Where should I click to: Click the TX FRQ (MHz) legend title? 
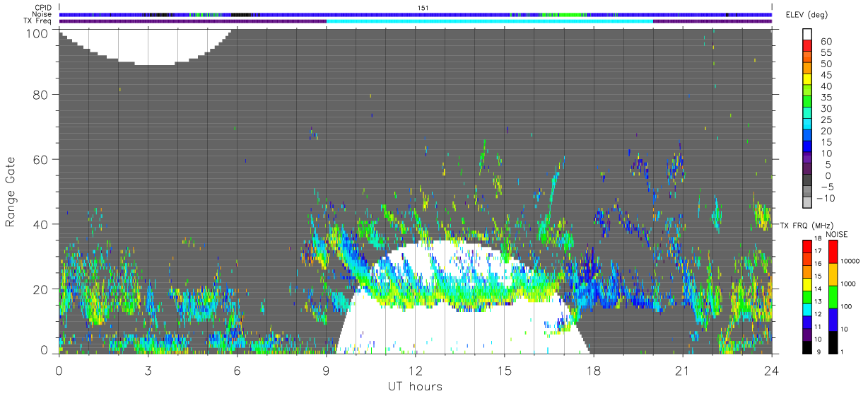807,225
